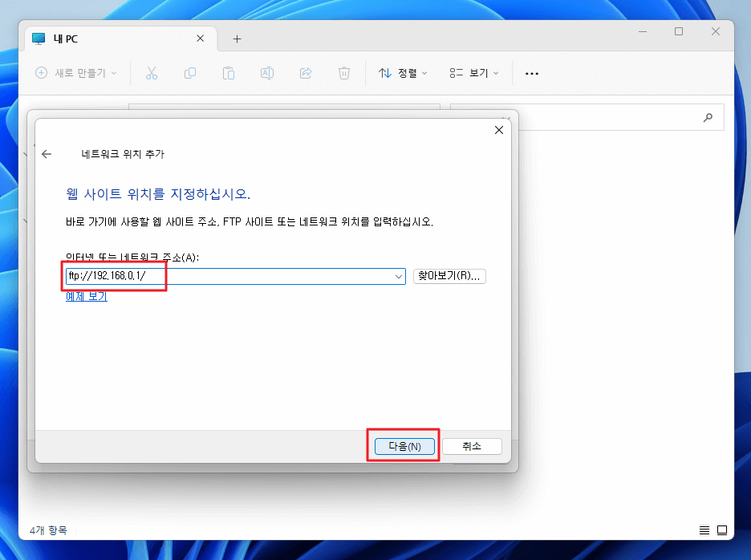
Task: Switch to large icons view at bottom right
Action: (x=723, y=530)
